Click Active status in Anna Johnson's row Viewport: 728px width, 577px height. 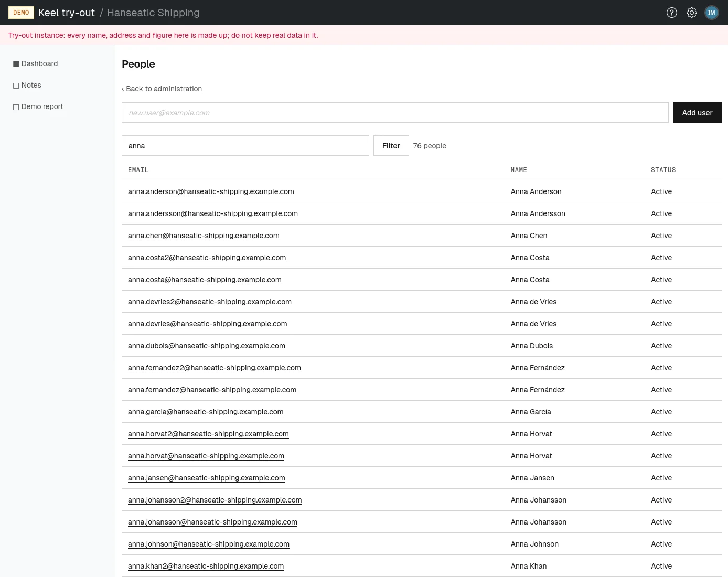click(661, 544)
